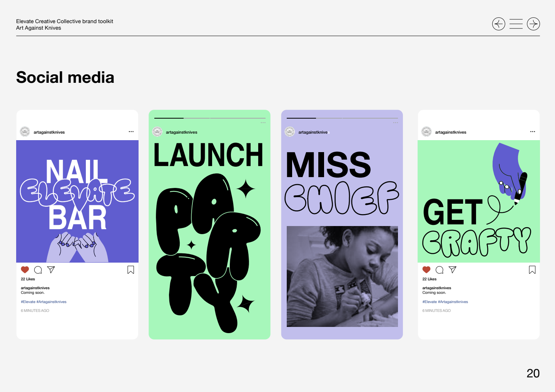Open options on Nail Bar post
Screen dimensions: 555x392
(131, 132)
